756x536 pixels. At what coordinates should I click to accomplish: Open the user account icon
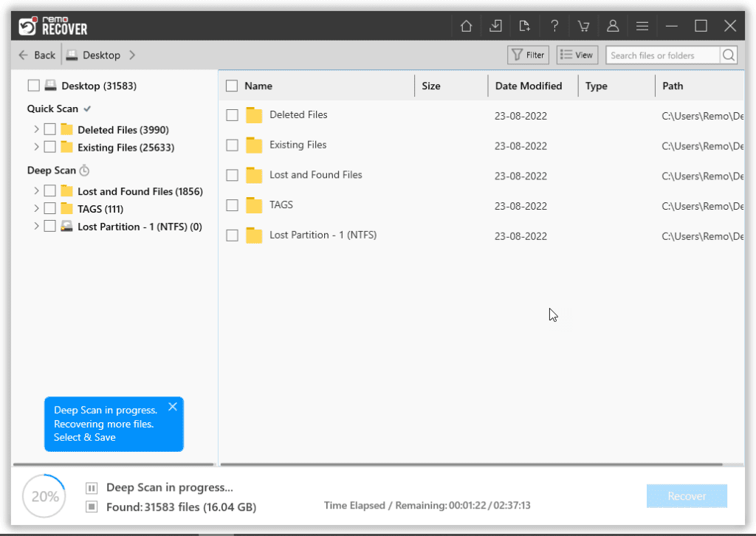click(613, 25)
